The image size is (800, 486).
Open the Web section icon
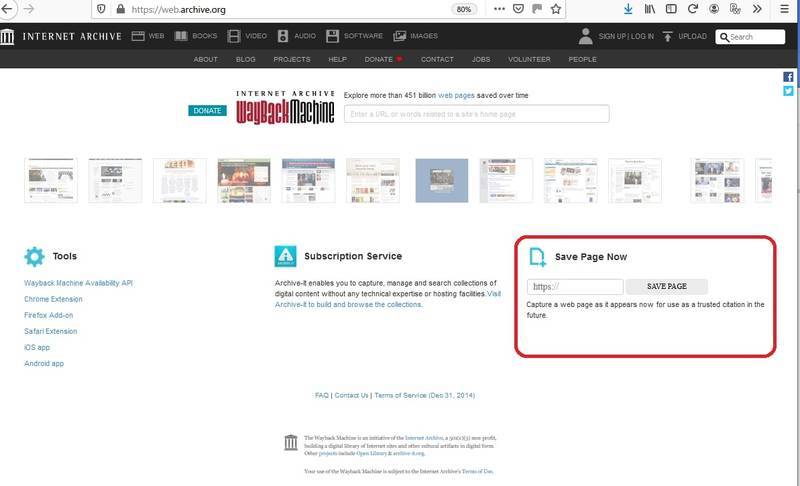(x=138, y=36)
